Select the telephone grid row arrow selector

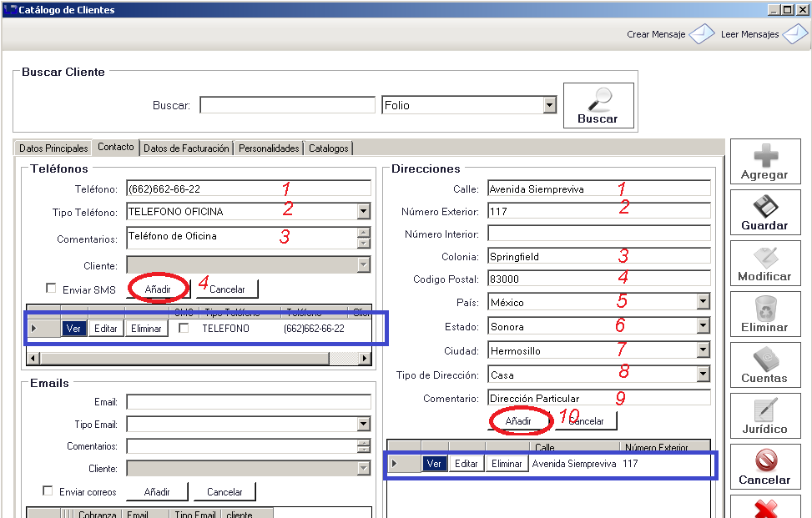[43, 328]
